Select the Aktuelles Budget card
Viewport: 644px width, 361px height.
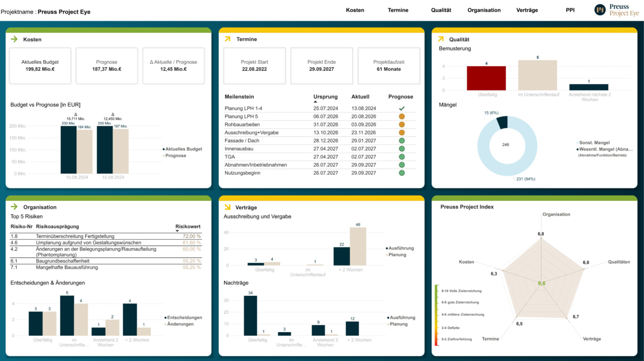coord(40,66)
